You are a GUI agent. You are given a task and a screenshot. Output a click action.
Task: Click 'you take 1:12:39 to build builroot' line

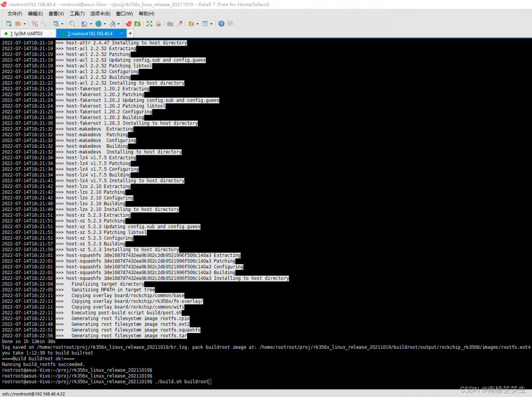pos(47,353)
